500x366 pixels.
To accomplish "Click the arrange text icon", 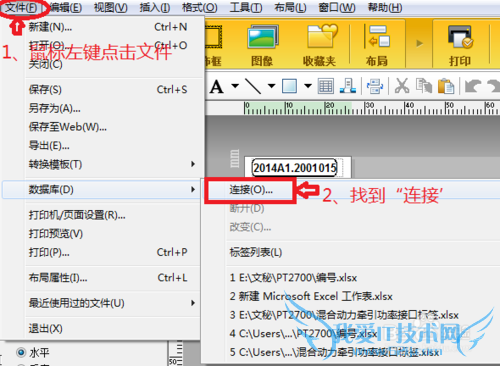I will tap(348, 86).
